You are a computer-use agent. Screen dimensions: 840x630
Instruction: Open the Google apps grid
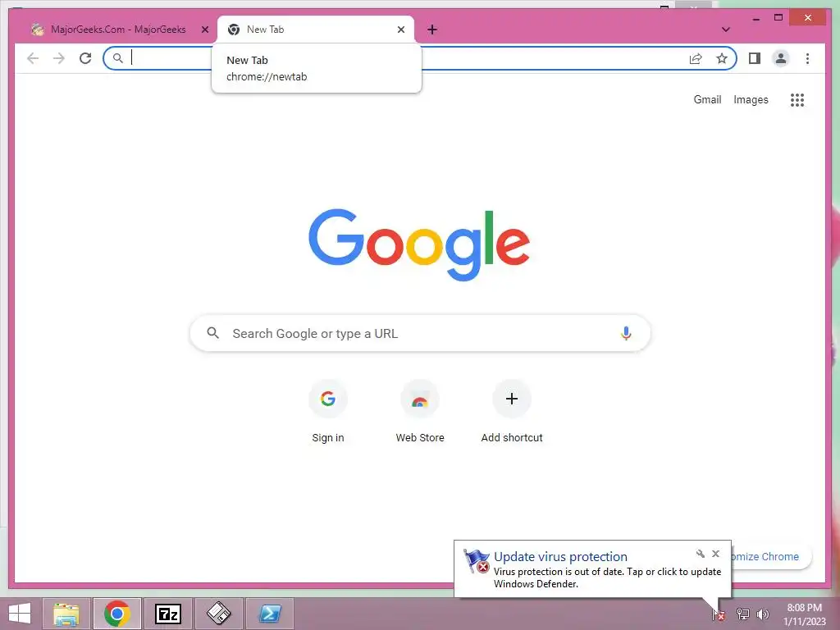(797, 99)
